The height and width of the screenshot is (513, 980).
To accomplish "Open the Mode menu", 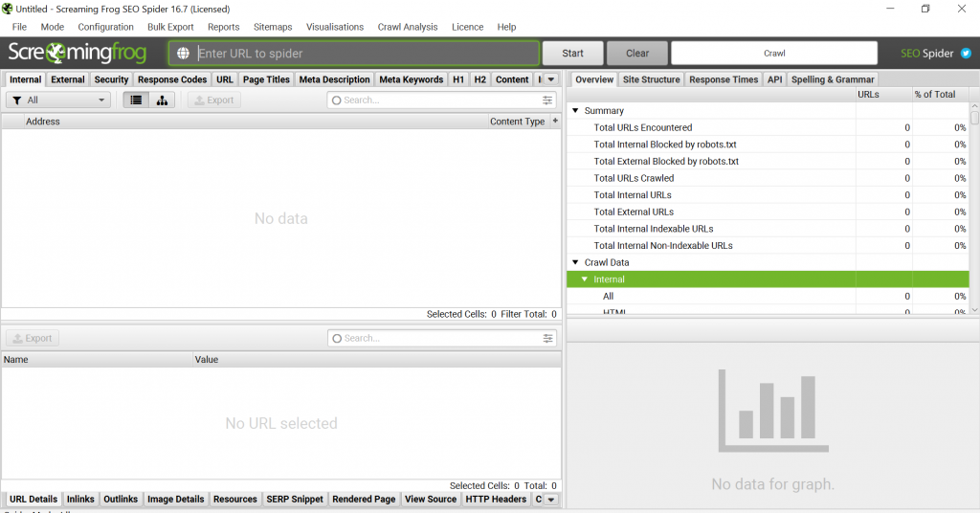I will click(x=53, y=27).
